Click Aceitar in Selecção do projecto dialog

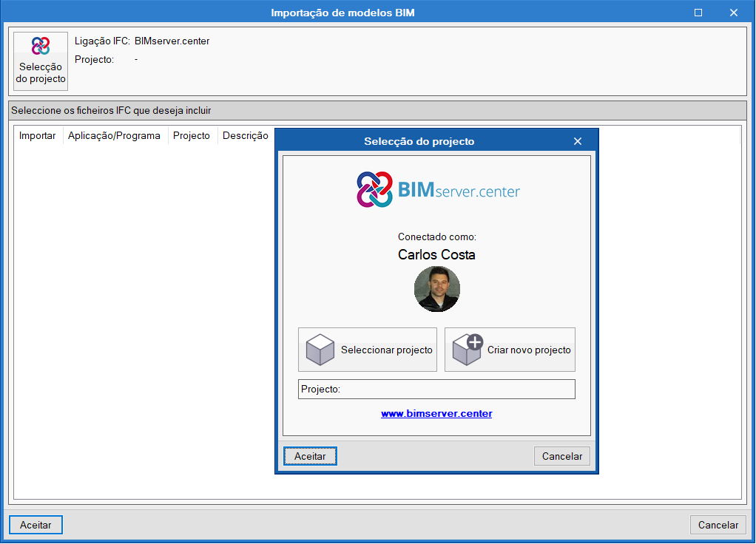point(310,456)
